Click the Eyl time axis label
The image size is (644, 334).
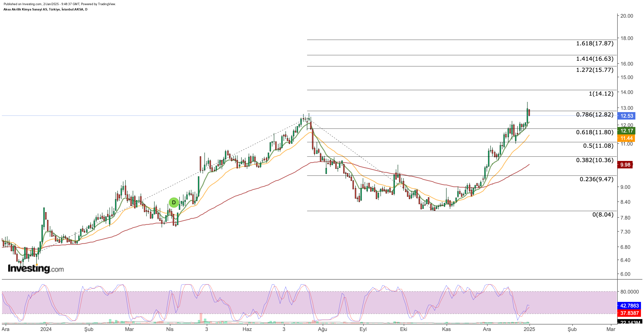(363, 330)
